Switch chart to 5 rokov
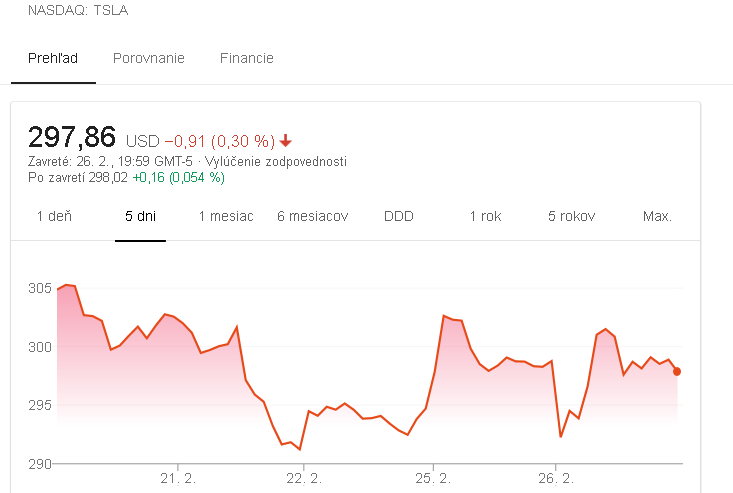733x493 pixels. [x=571, y=216]
